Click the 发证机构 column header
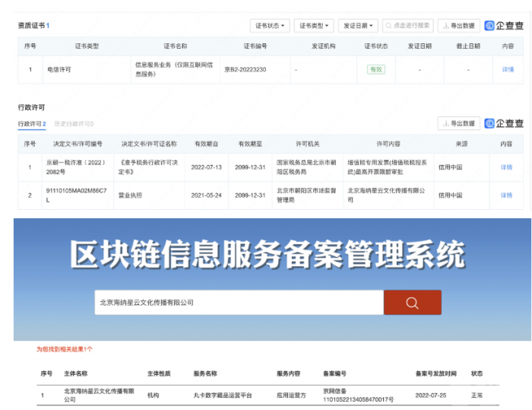The image size is (532, 410). [323, 46]
